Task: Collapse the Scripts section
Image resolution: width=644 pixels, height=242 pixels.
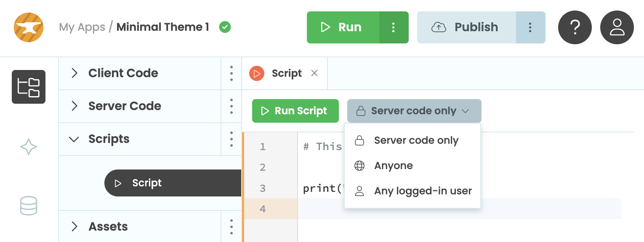Action: coord(140,139)
